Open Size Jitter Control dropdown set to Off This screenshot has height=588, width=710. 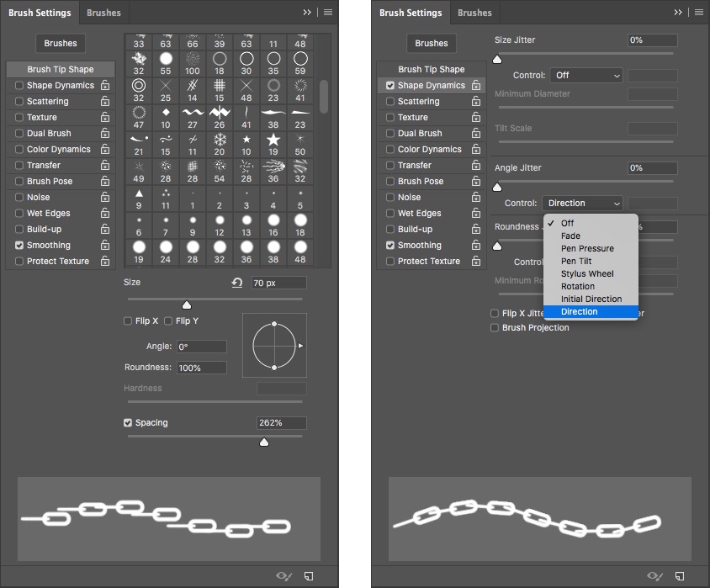[586, 76]
